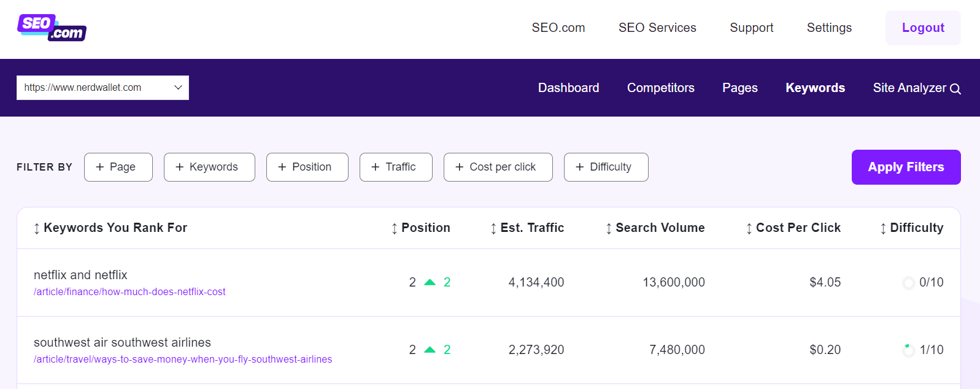Open the how-much-does-netflix-cost article link
The height and width of the screenshot is (389, 980).
pyautogui.click(x=129, y=292)
